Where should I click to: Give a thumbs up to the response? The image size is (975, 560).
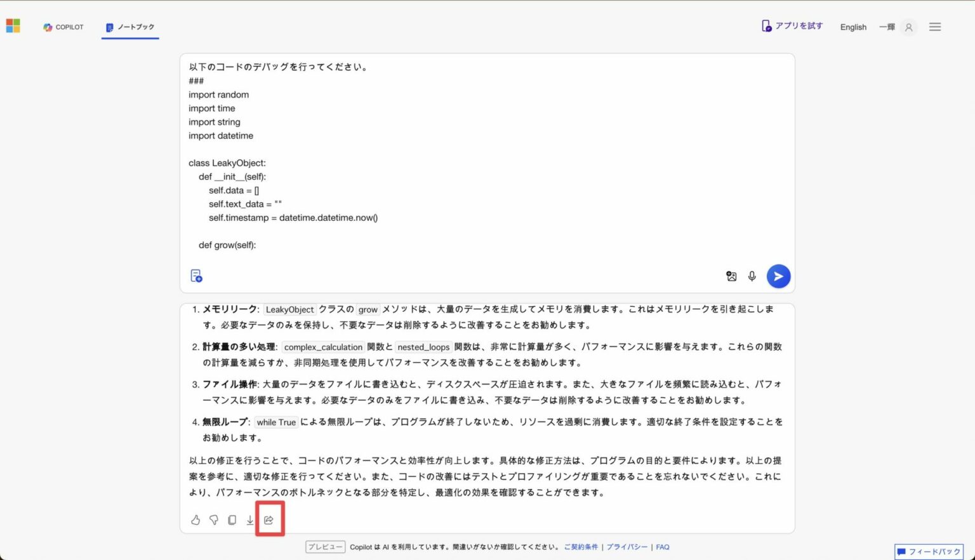coord(196,519)
